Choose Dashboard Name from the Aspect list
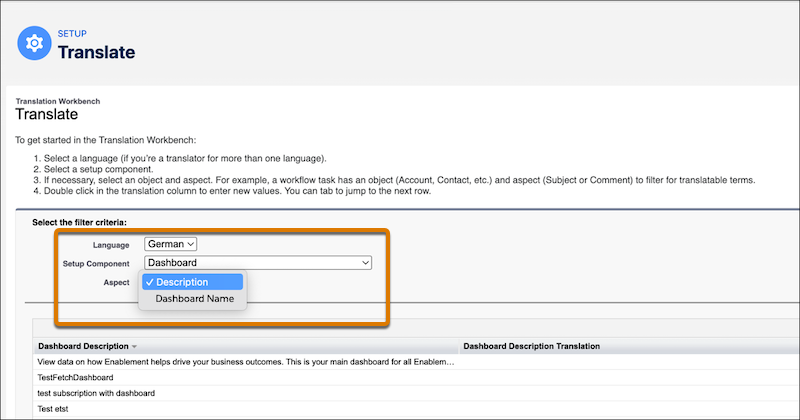 pos(194,298)
